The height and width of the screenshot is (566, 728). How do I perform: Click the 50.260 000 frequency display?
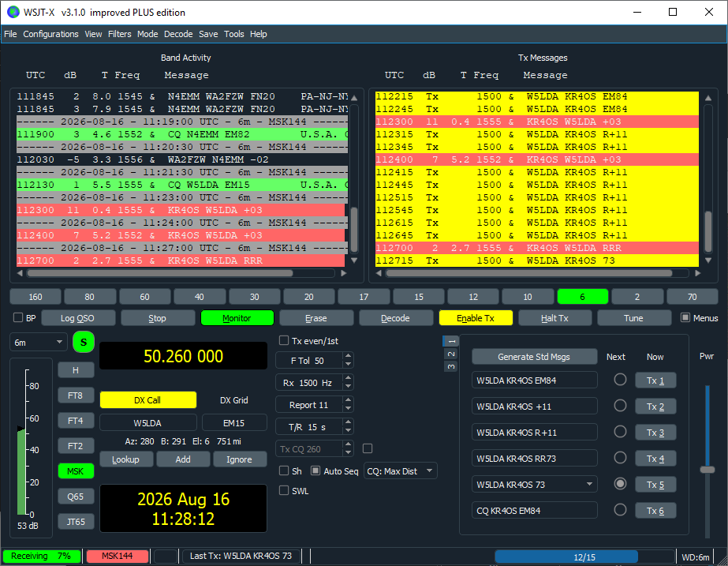pos(184,356)
